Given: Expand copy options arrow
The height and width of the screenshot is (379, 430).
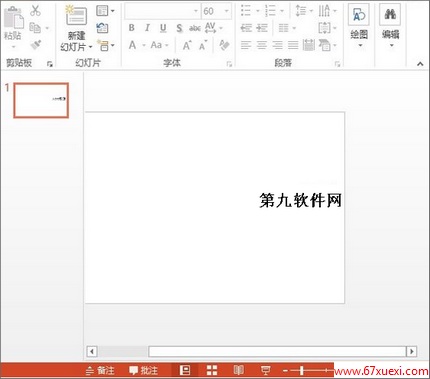Looking at the screenshot, I should point(47,28).
